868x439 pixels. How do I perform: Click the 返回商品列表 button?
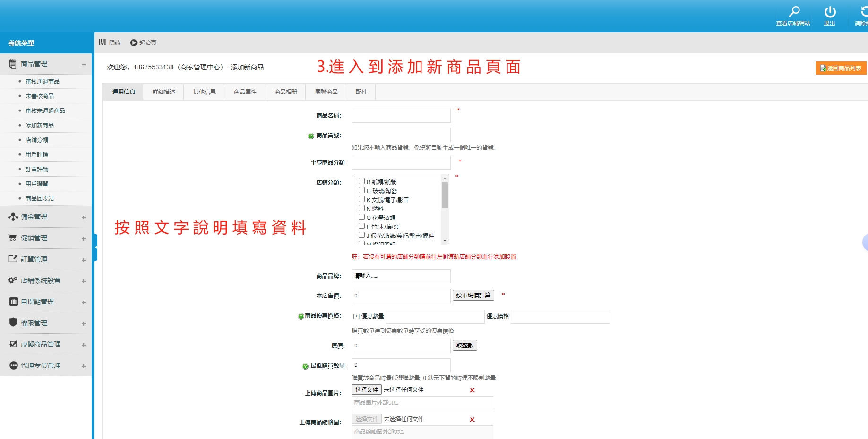841,68
